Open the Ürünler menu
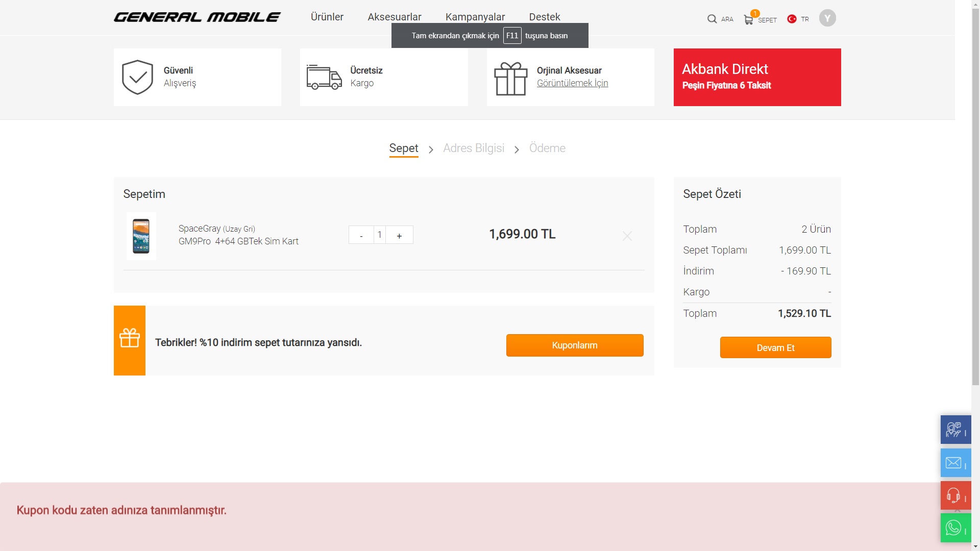The image size is (980, 551). point(327,17)
